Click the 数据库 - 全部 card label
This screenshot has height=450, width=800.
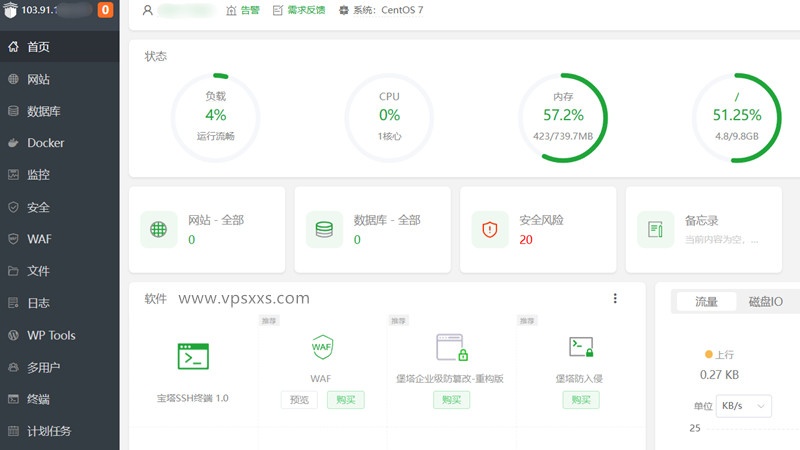point(387,220)
